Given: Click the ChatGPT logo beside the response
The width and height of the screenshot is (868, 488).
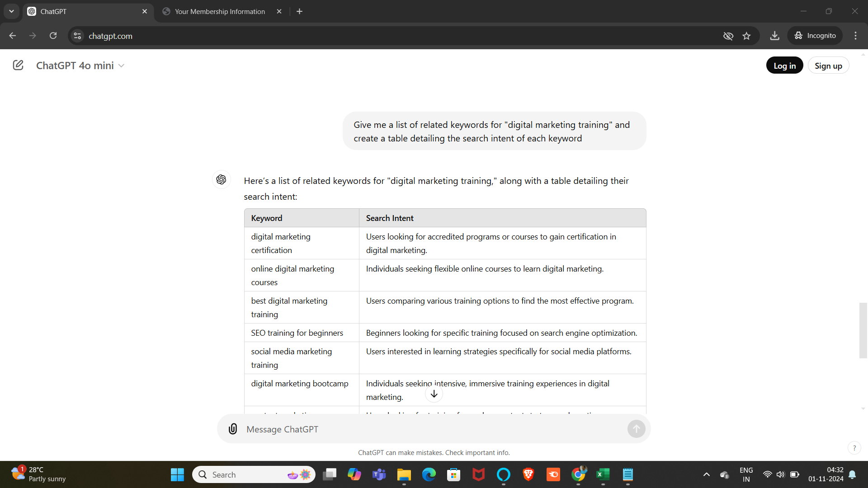Looking at the screenshot, I should point(221,179).
